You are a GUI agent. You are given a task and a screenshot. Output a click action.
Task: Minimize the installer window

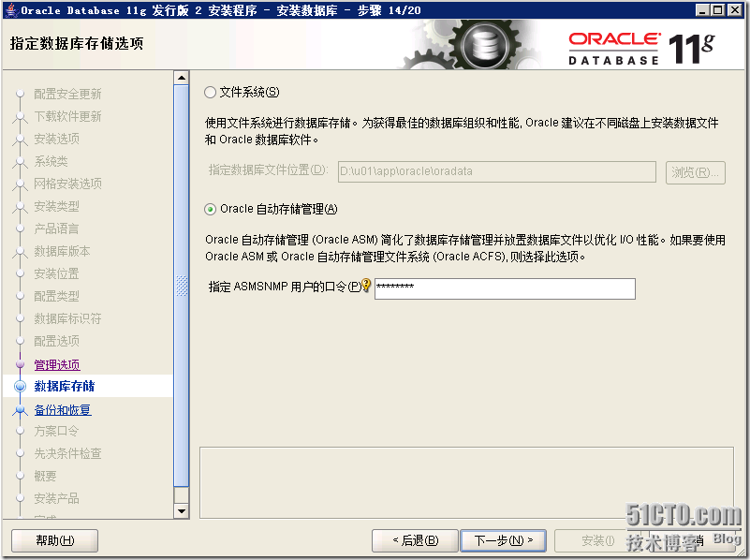(702, 10)
